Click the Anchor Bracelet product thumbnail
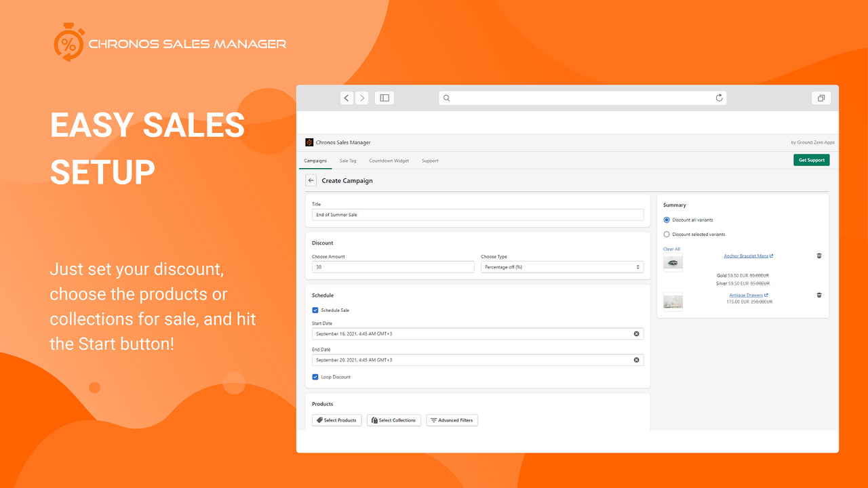Screen dimensions: 868x488 click(x=673, y=262)
